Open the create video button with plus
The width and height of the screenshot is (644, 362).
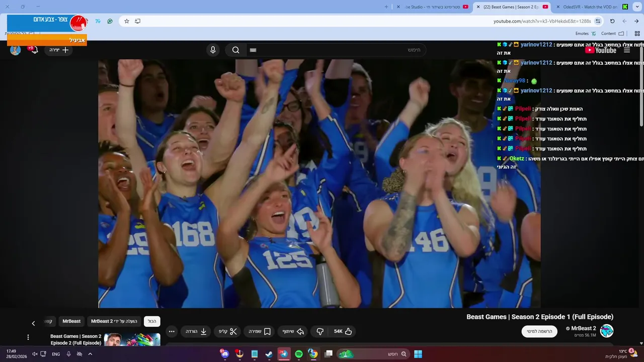tap(59, 50)
